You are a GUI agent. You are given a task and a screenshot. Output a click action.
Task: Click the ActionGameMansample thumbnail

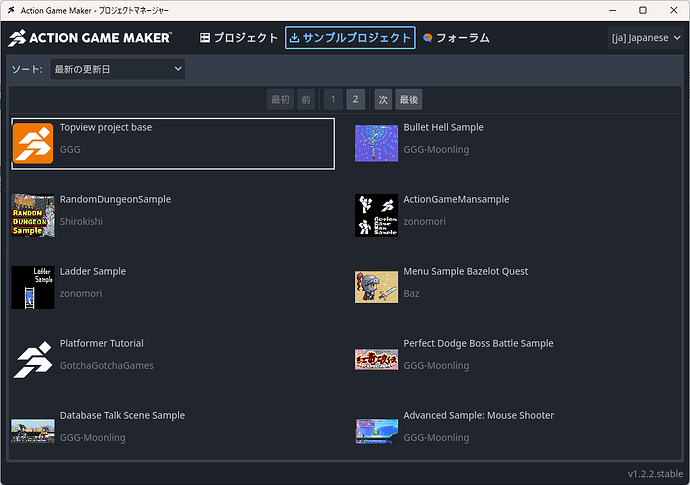[x=377, y=215]
